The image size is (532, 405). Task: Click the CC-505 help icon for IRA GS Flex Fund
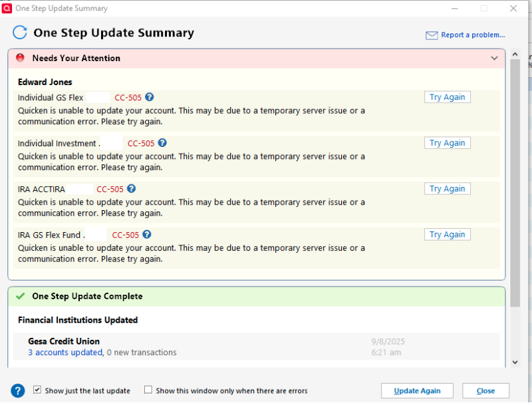click(146, 234)
